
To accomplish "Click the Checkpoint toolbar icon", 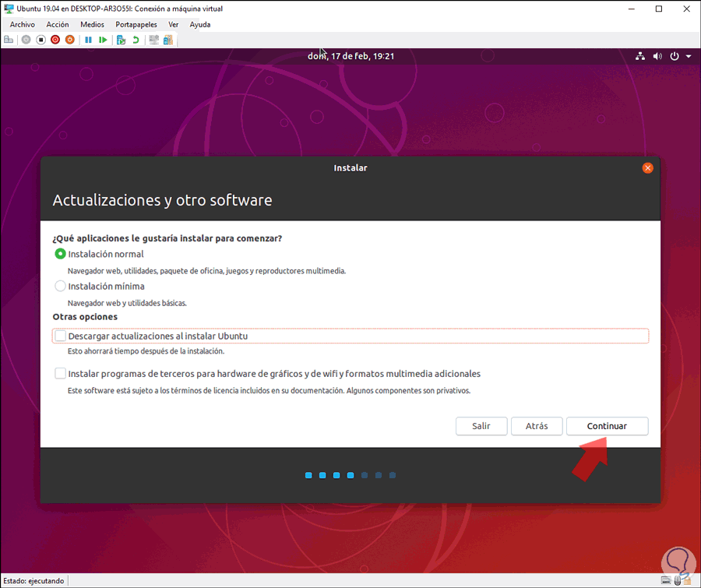I will tap(122, 40).
